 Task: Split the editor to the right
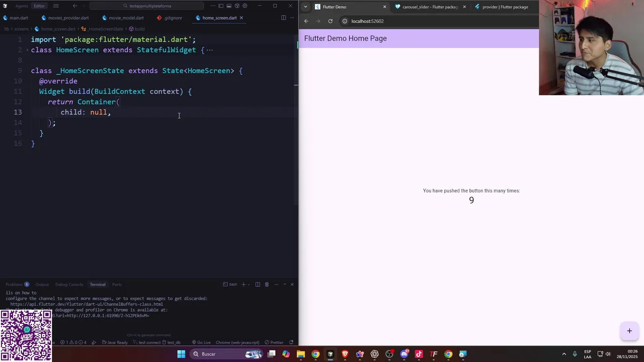click(x=283, y=18)
